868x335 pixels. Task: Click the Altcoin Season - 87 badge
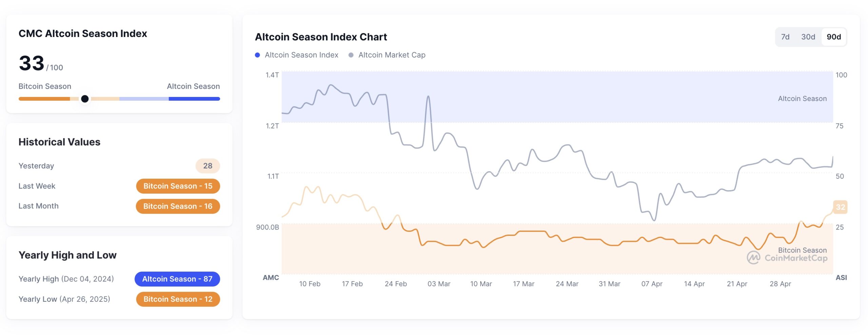[x=177, y=279]
